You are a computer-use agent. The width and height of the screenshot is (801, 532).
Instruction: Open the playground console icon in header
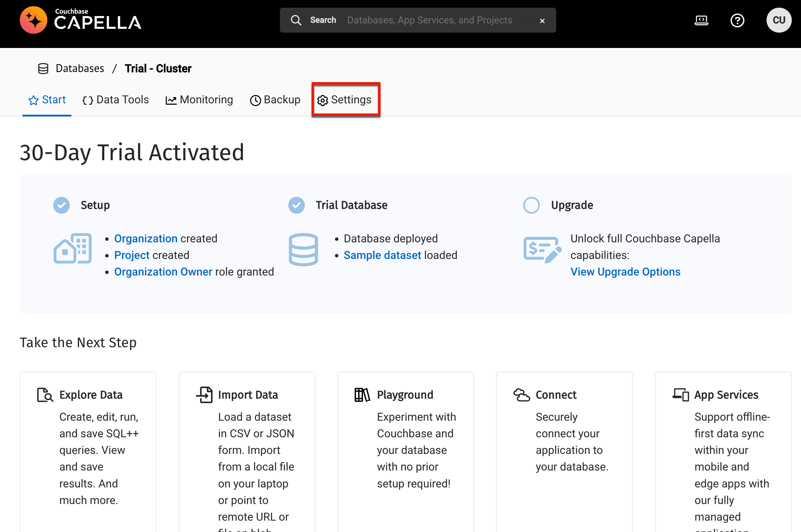(701, 20)
